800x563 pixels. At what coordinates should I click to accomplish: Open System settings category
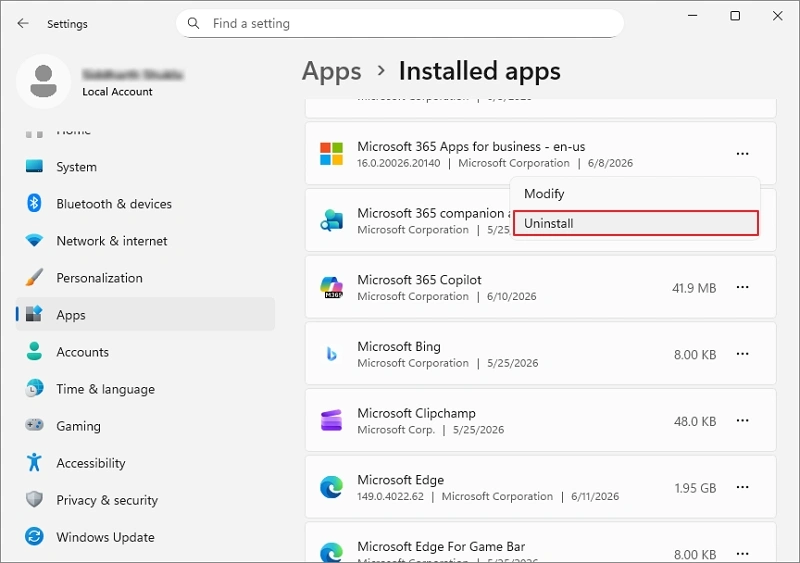[x=145, y=167]
